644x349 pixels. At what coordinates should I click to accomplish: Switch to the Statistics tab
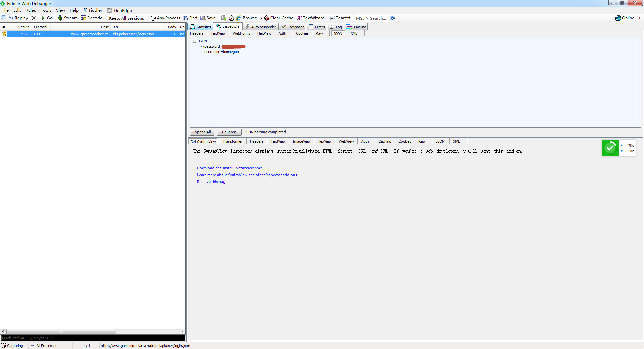click(x=201, y=27)
